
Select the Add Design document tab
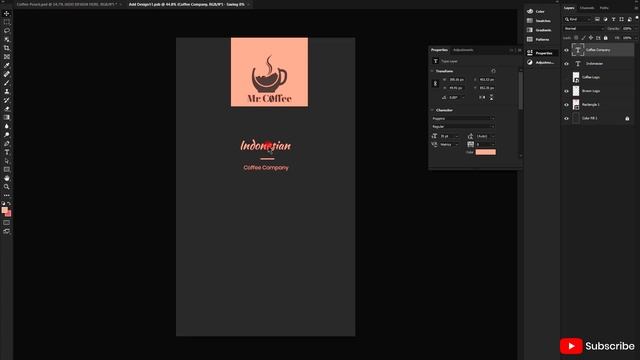pos(187,4)
